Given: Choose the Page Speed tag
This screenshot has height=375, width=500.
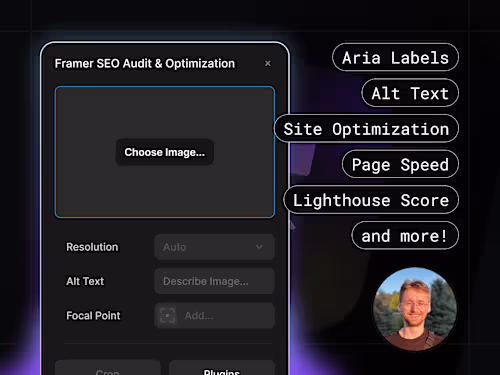Looking at the screenshot, I should (x=400, y=164).
